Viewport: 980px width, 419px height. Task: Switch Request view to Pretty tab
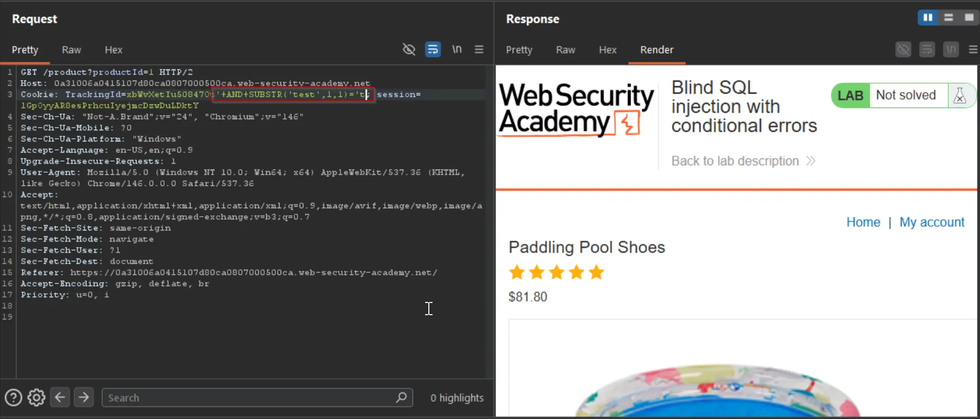pyautogui.click(x=25, y=50)
